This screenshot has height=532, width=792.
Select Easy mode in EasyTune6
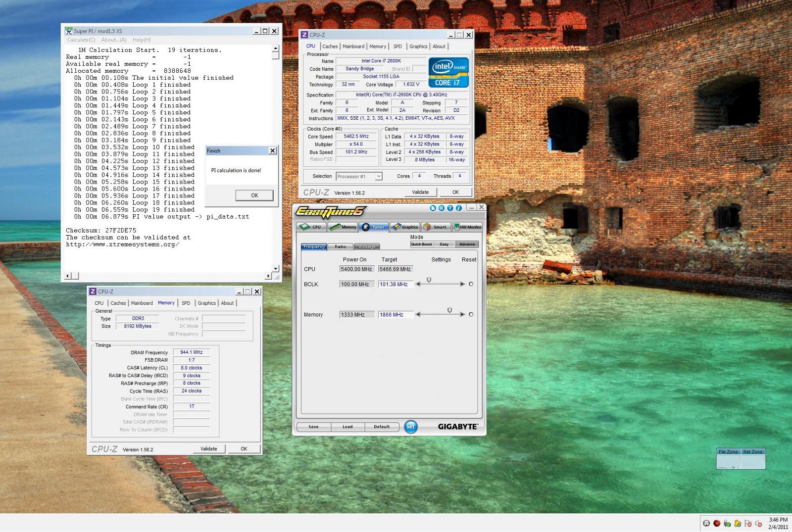click(444, 244)
